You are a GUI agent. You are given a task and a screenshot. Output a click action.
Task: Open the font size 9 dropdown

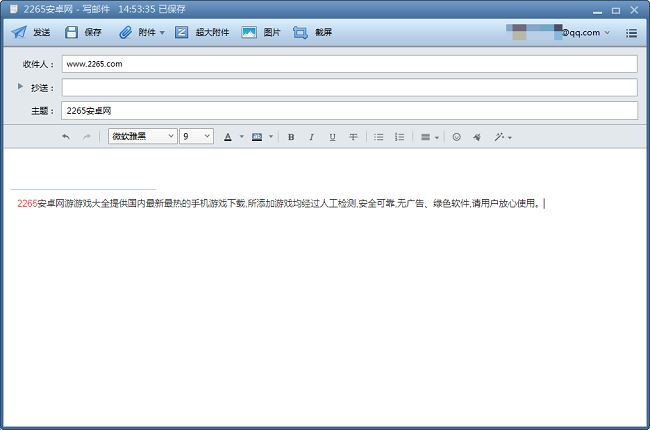196,136
